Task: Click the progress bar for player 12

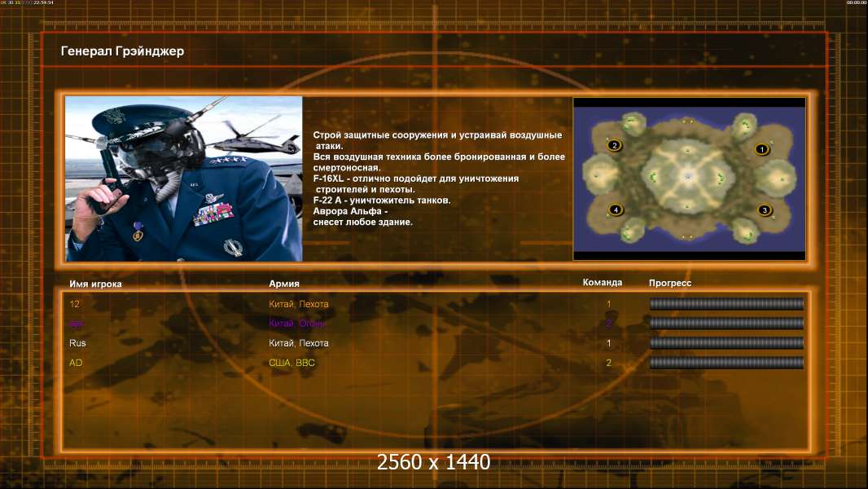Action: (x=727, y=303)
